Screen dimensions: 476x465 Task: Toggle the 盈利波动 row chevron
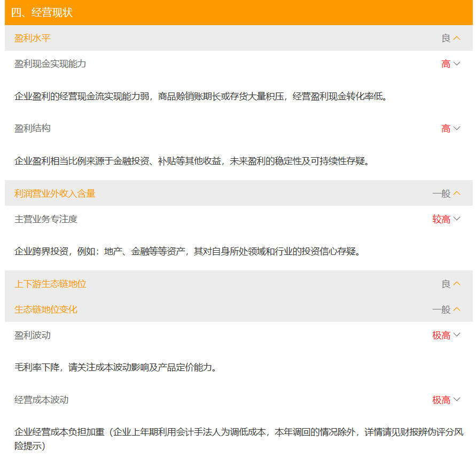tap(457, 335)
